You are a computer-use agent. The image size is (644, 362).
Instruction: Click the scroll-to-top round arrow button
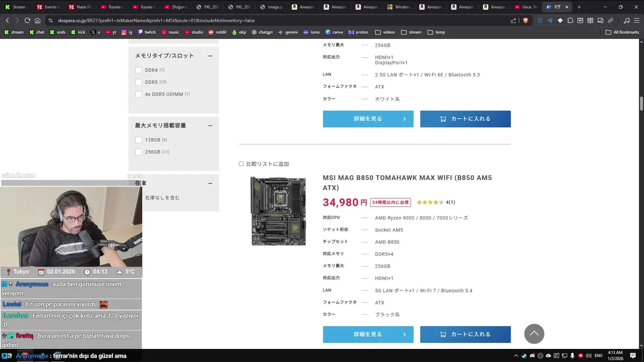pos(534,334)
